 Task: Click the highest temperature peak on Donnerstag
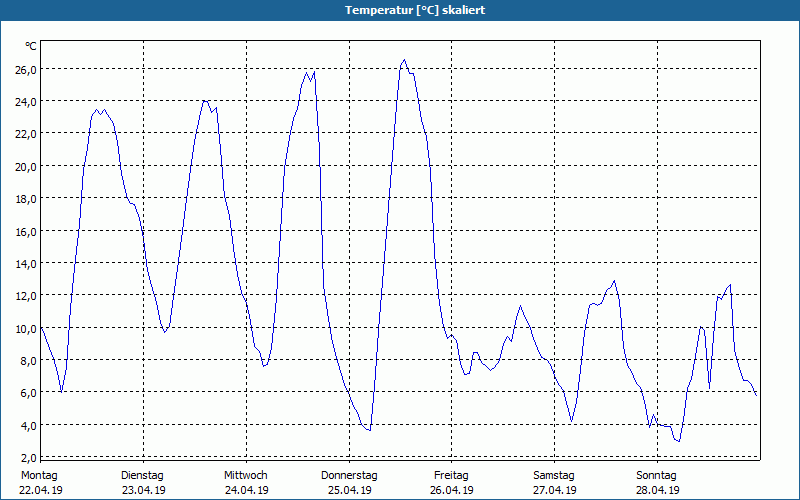point(405,60)
